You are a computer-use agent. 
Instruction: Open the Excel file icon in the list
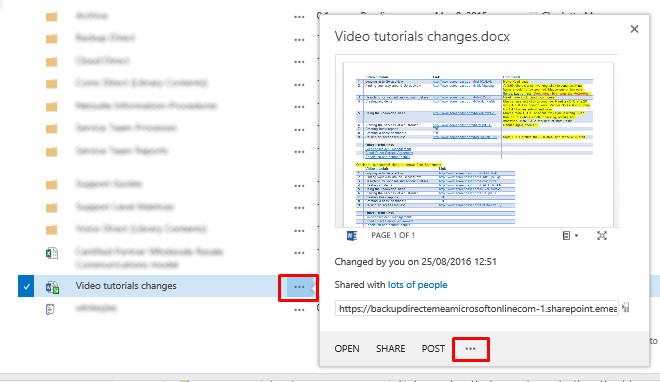52,253
